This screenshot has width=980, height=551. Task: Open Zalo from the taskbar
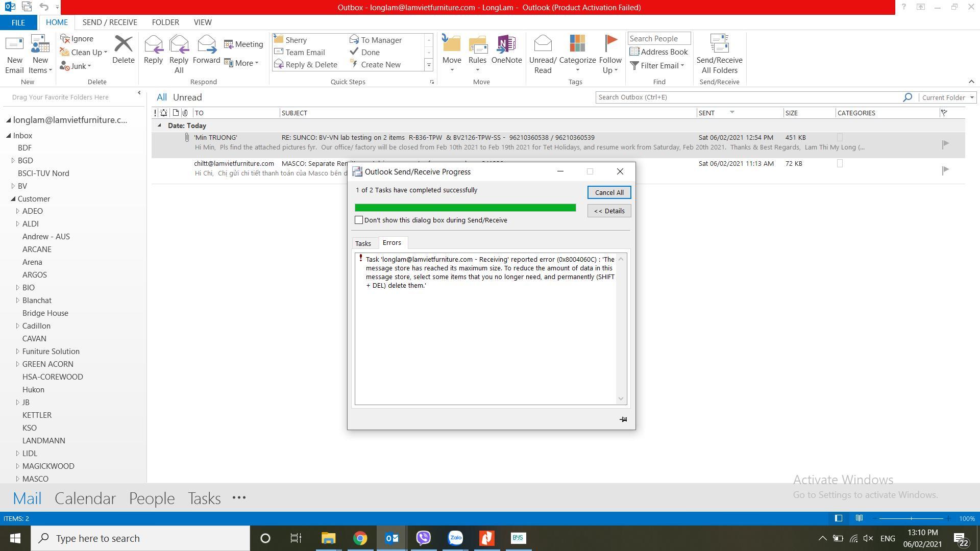[455, 538]
